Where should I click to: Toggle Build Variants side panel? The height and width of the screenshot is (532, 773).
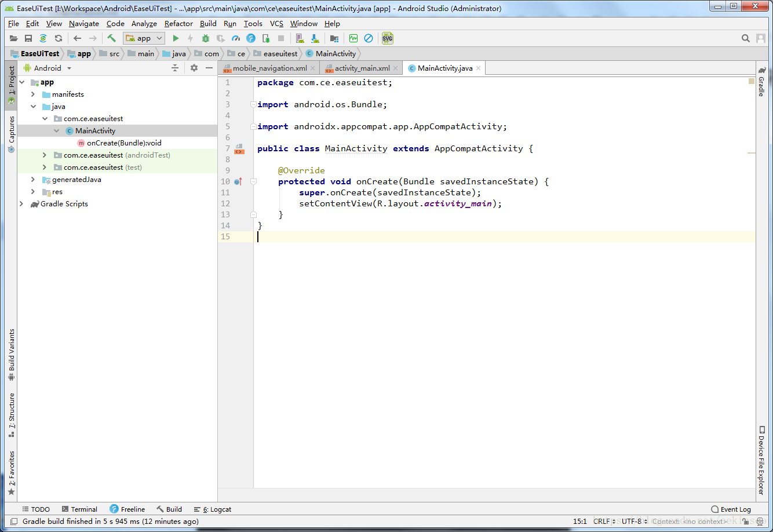point(12,355)
